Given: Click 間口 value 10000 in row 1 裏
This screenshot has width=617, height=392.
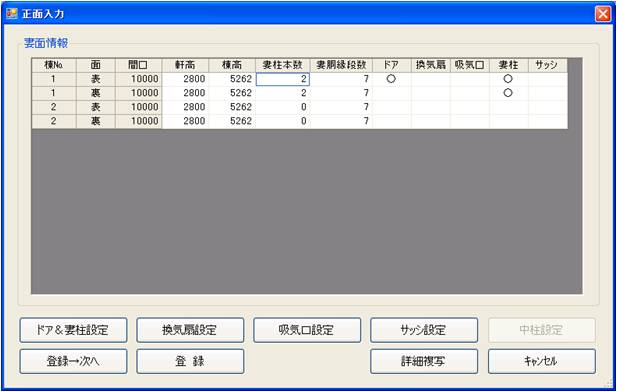Looking at the screenshot, I should [139, 93].
